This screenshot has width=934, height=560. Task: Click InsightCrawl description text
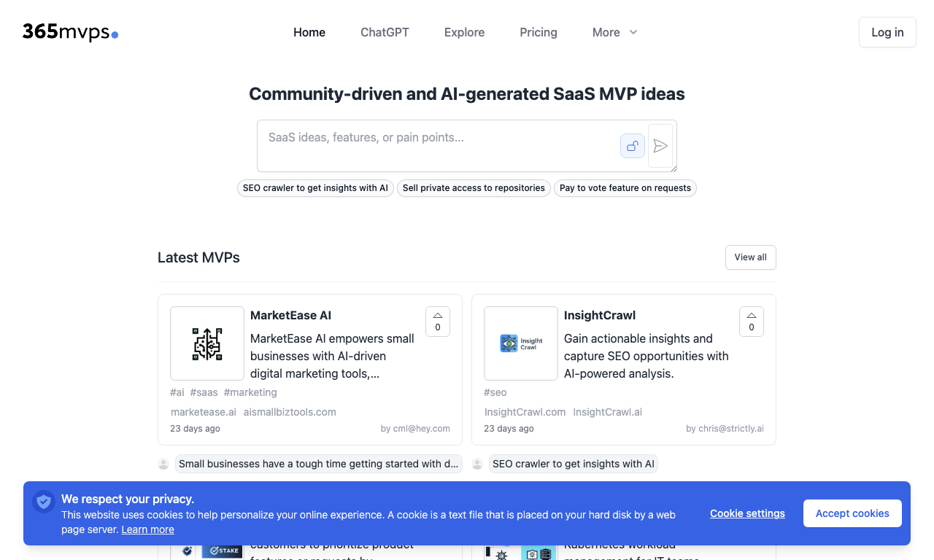(x=647, y=356)
